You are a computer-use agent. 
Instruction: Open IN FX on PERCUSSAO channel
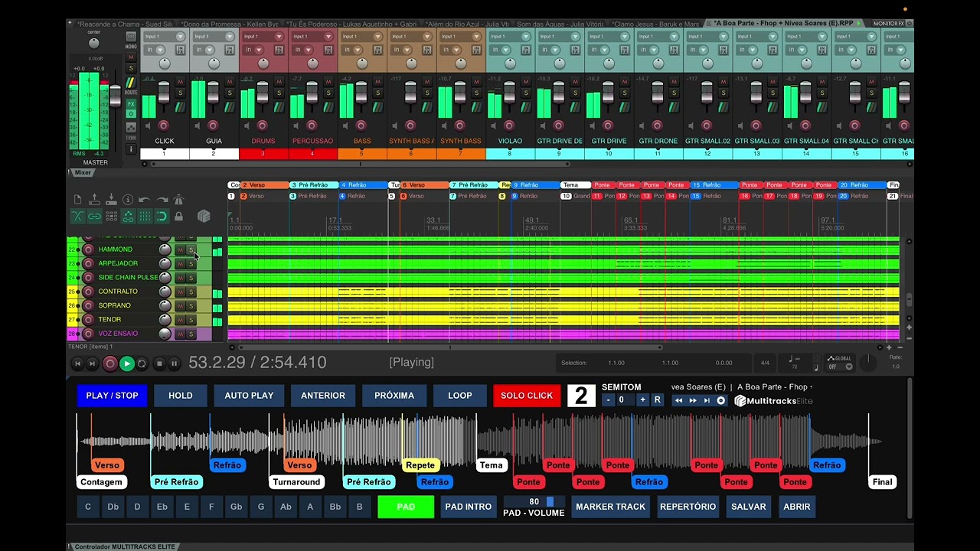click(x=328, y=50)
